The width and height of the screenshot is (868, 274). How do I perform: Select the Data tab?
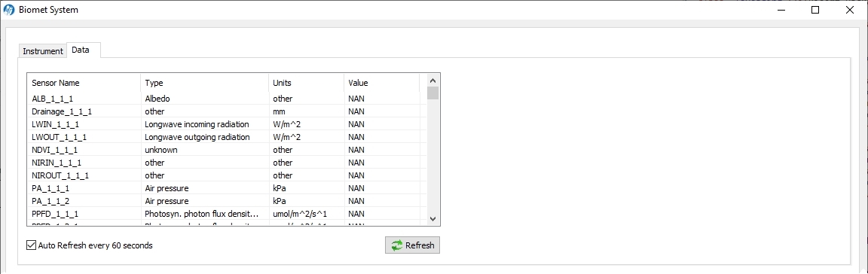tap(81, 50)
